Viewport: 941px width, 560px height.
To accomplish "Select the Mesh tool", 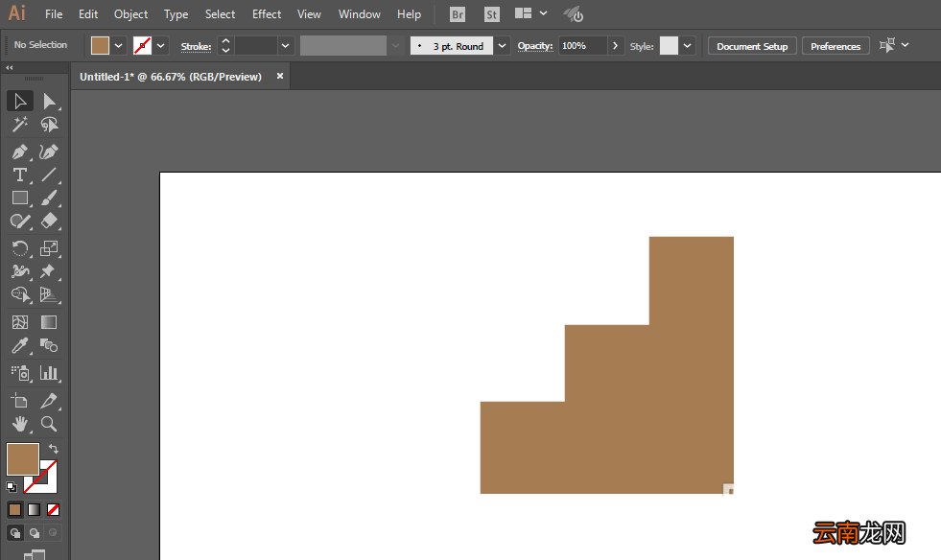I will 20,322.
